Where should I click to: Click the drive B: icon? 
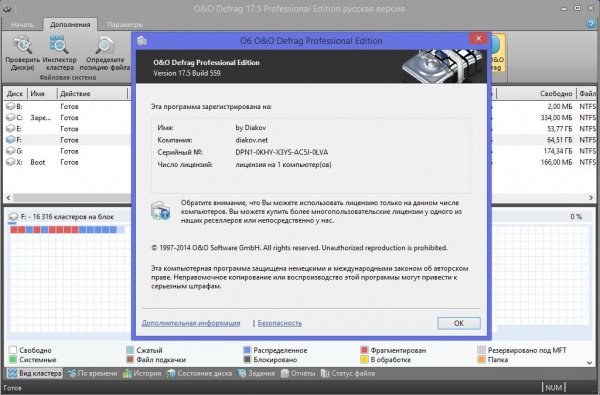pyautogui.click(x=11, y=106)
